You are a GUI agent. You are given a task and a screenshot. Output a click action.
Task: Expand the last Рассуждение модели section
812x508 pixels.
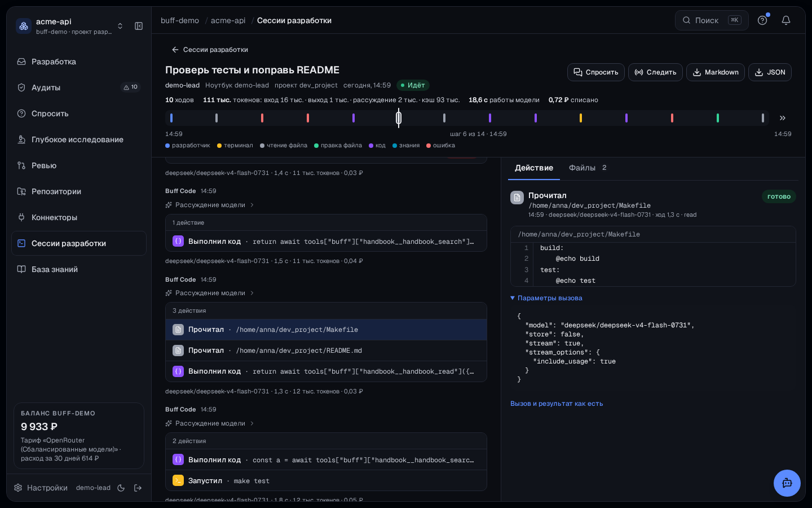(210, 423)
